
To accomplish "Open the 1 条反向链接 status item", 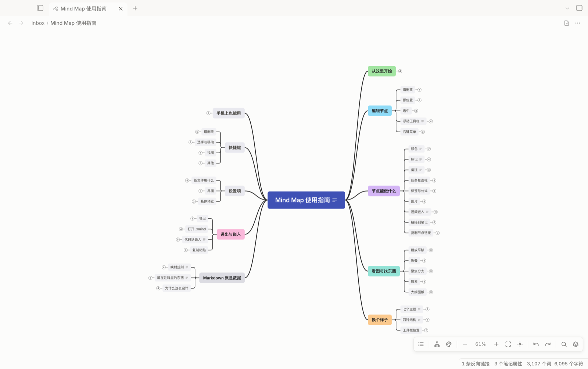I will pyautogui.click(x=476, y=364).
